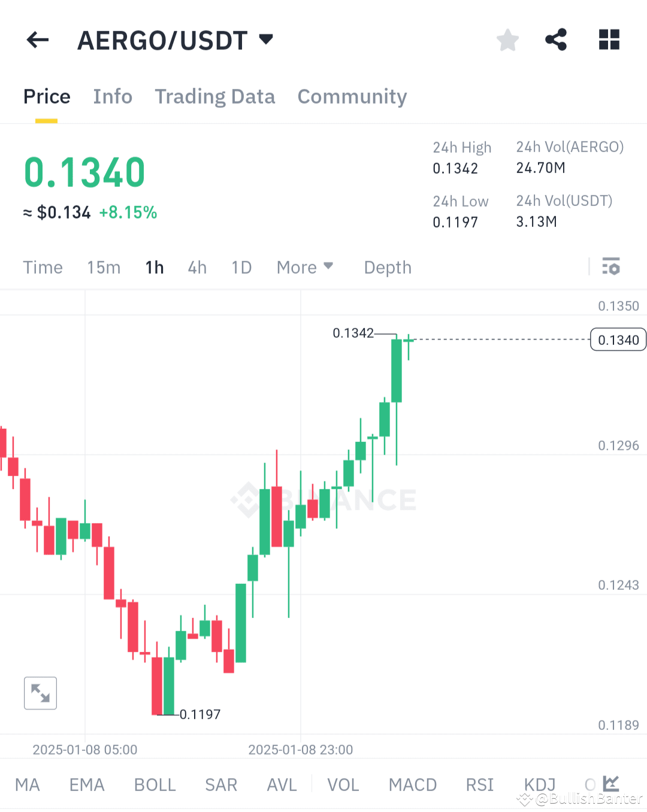Tap the back arrow to exit chart
647x812 pixels.
[x=37, y=40]
